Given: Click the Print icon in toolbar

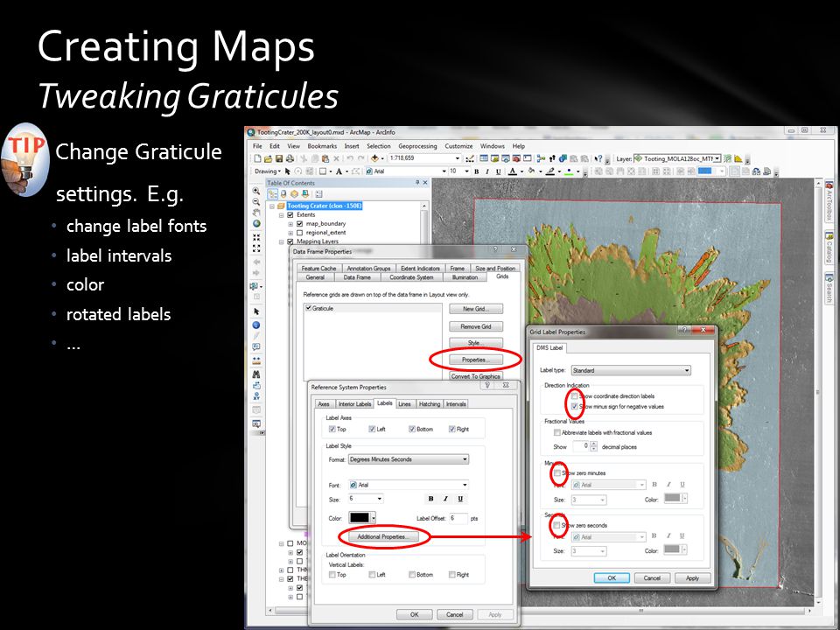Looking at the screenshot, I should [290, 158].
